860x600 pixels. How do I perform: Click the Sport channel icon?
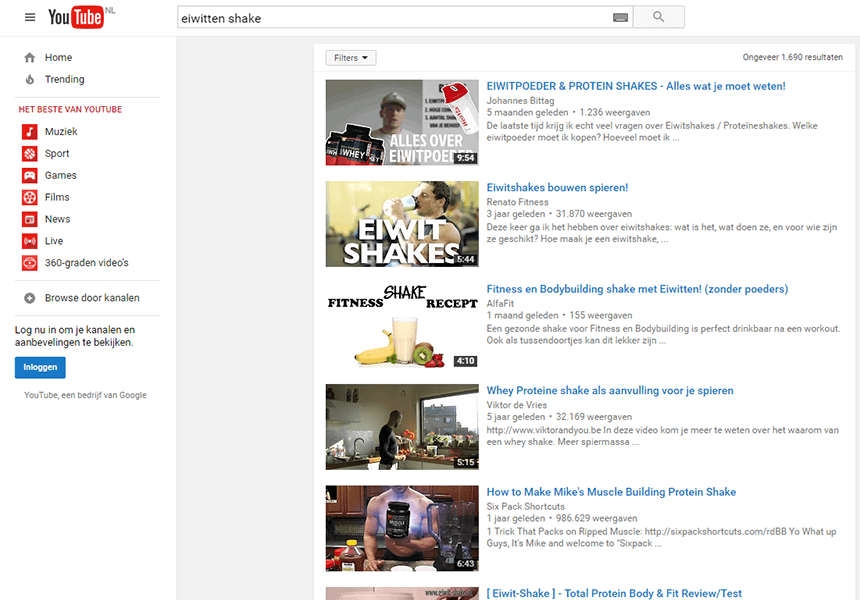pyautogui.click(x=30, y=154)
